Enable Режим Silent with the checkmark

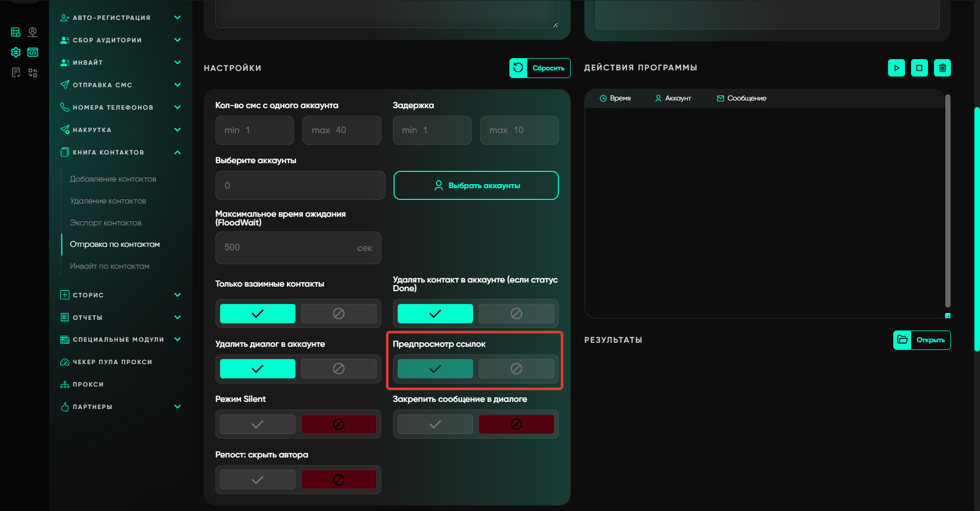258,424
